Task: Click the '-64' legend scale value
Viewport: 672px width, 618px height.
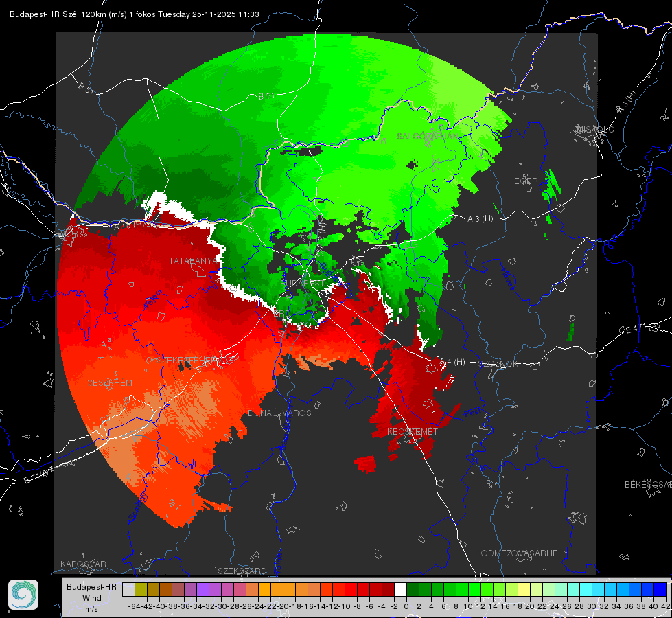Action: (135, 606)
